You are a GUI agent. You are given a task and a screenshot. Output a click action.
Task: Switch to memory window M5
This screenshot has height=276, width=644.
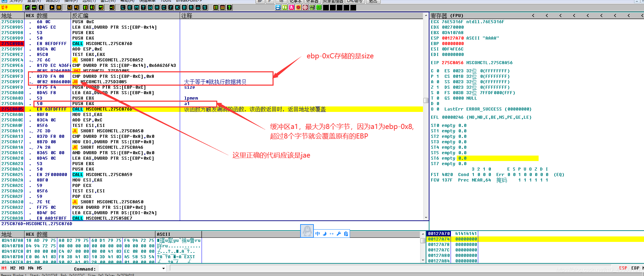pyautogui.click(x=40, y=268)
